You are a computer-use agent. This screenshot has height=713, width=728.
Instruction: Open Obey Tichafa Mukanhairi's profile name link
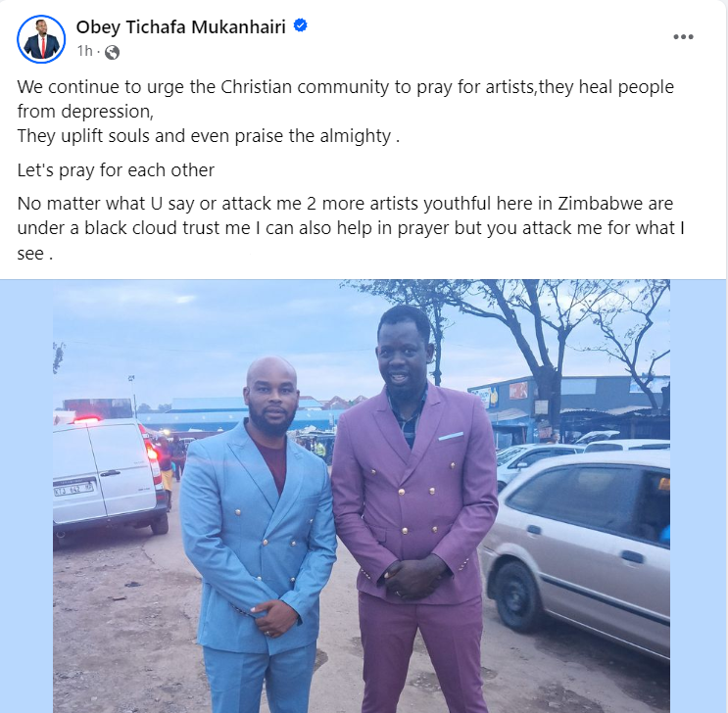[x=180, y=26]
